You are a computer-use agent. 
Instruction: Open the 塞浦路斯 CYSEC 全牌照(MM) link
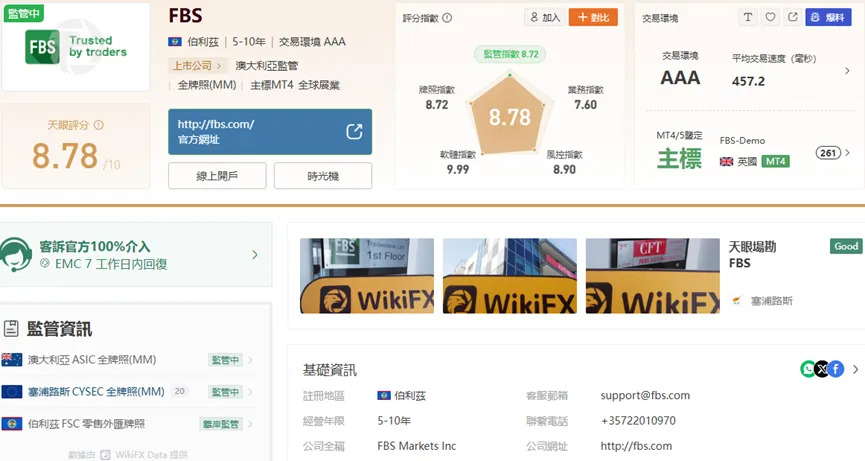[x=97, y=392]
